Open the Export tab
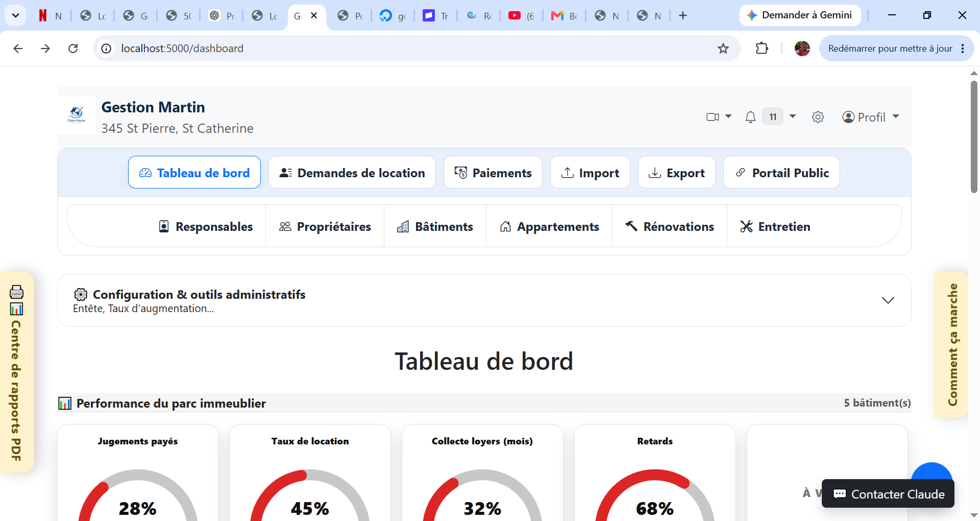This screenshot has height=521, width=980. (x=677, y=173)
